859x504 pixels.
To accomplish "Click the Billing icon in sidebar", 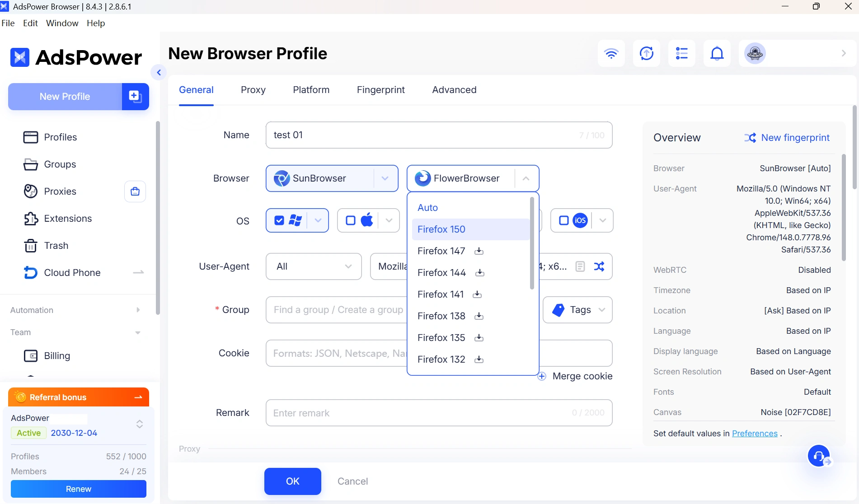I will 30,356.
